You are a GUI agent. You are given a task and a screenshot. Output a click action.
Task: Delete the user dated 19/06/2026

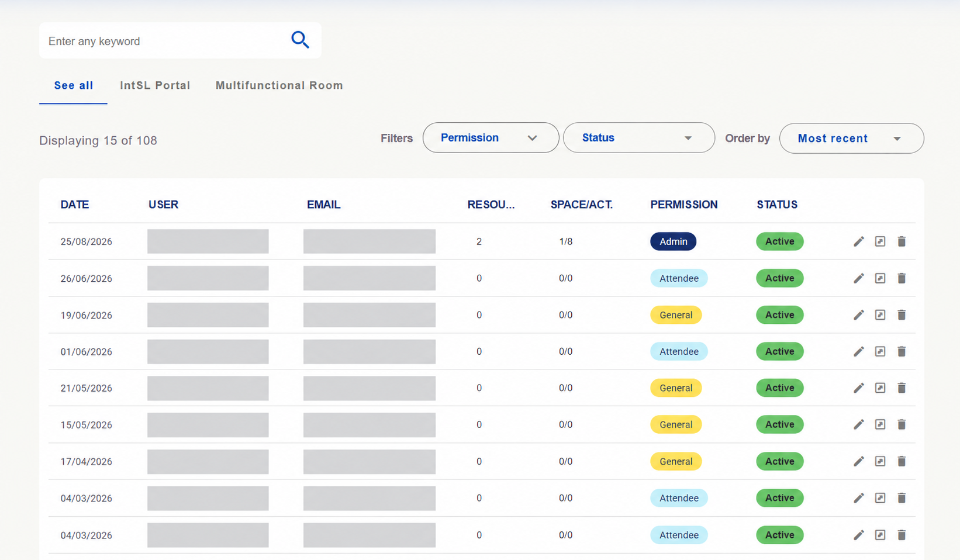coord(902,315)
